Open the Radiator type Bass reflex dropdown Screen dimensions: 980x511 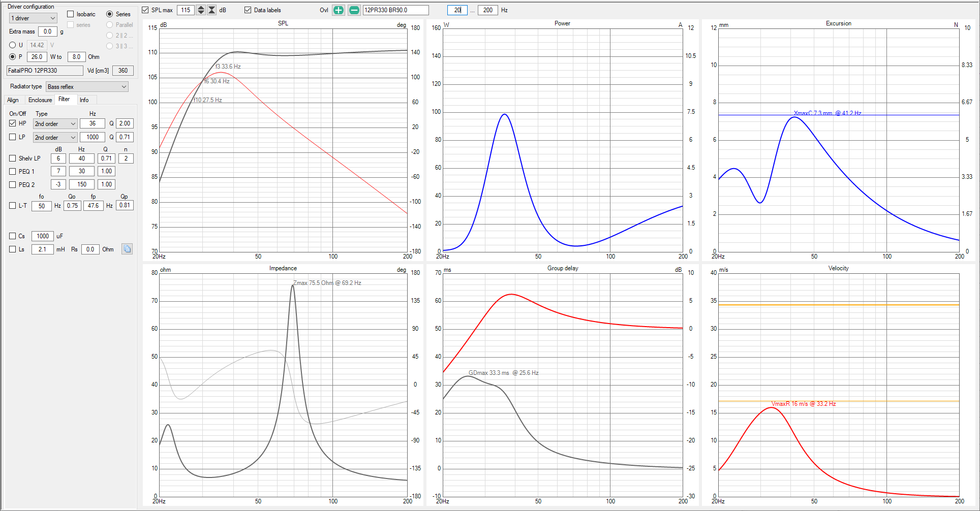[x=87, y=87]
